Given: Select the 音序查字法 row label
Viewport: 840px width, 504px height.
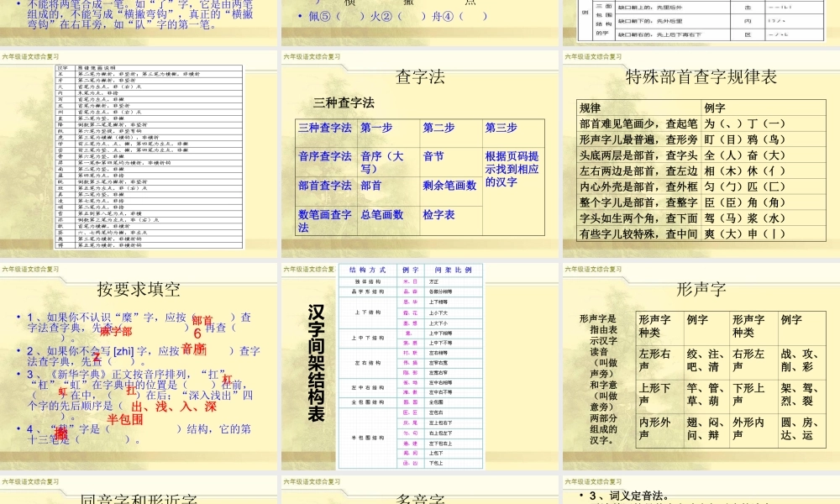Looking at the screenshot, I should 325,156.
